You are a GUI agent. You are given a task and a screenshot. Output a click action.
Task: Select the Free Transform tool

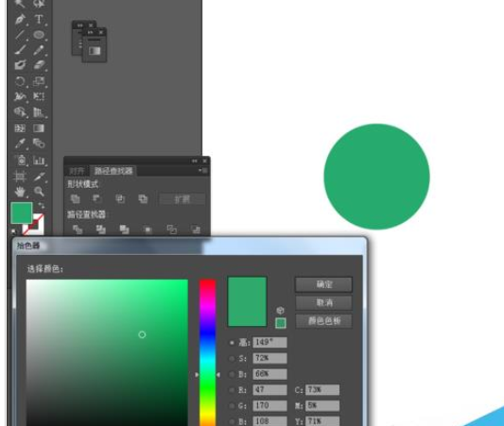point(39,96)
